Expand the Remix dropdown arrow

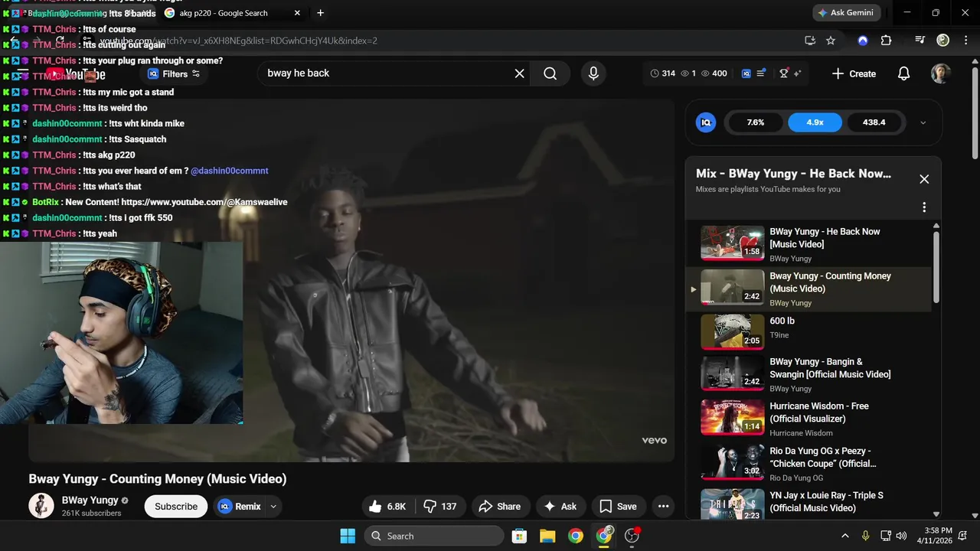coord(273,507)
